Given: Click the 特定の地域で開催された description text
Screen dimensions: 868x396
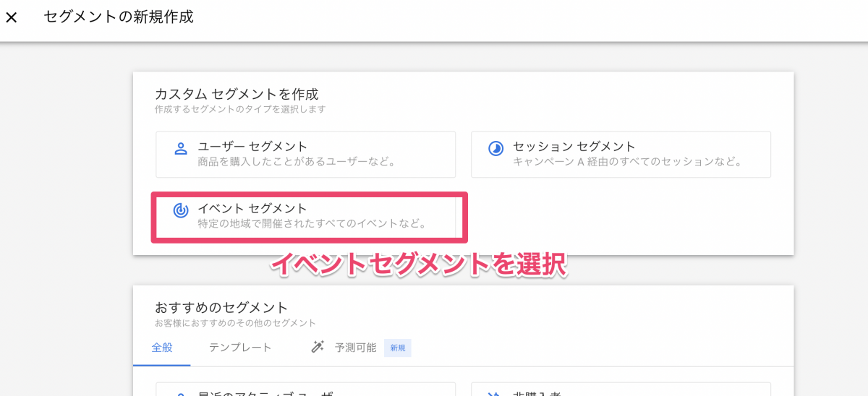Looking at the screenshot, I should tap(312, 224).
